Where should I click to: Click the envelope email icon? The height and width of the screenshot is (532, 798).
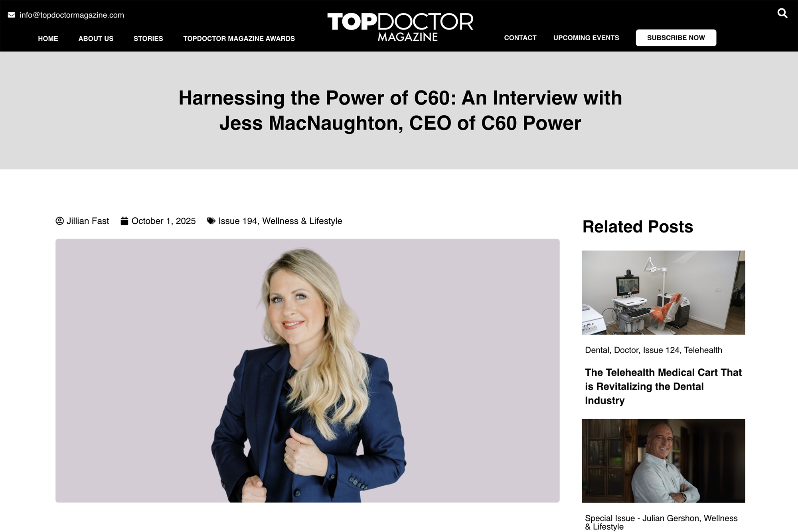(x=12, y=15)
